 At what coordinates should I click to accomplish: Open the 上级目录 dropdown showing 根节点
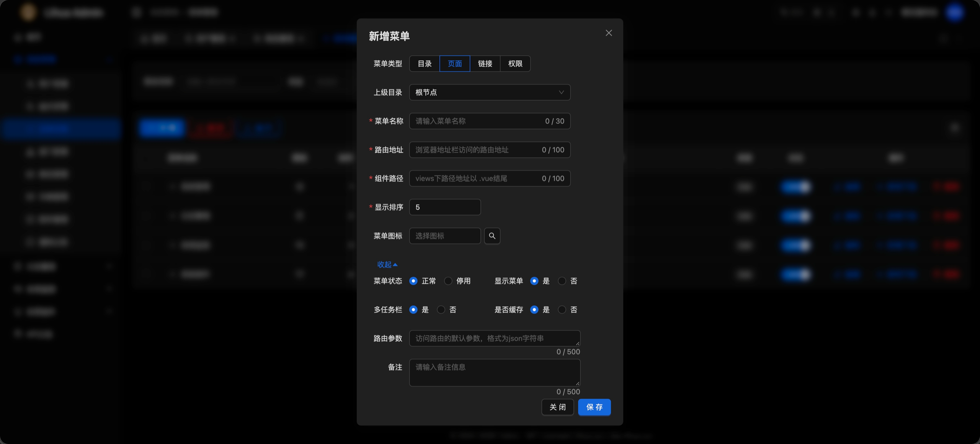[490, 92]
